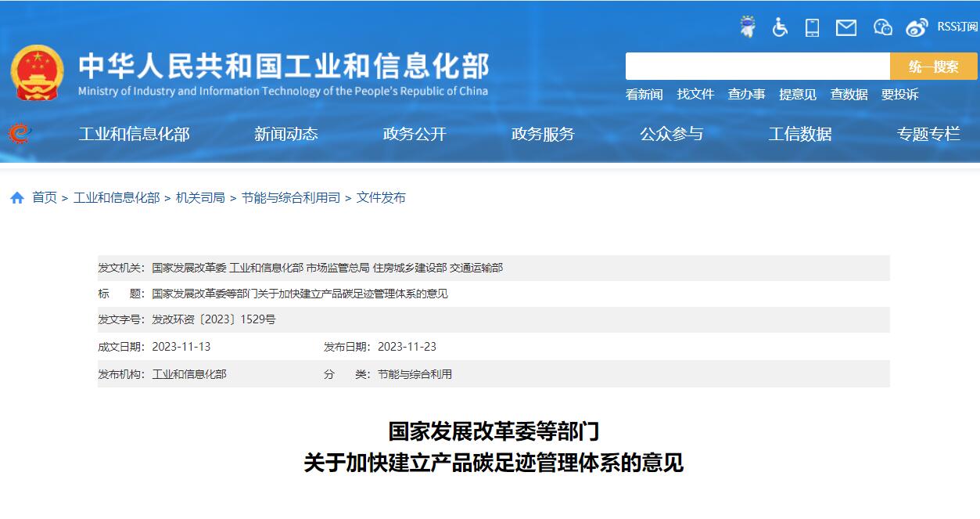Go to 工信数据 in navigation bar
Viewport: 980px width, 519px height.
[799, 134]
